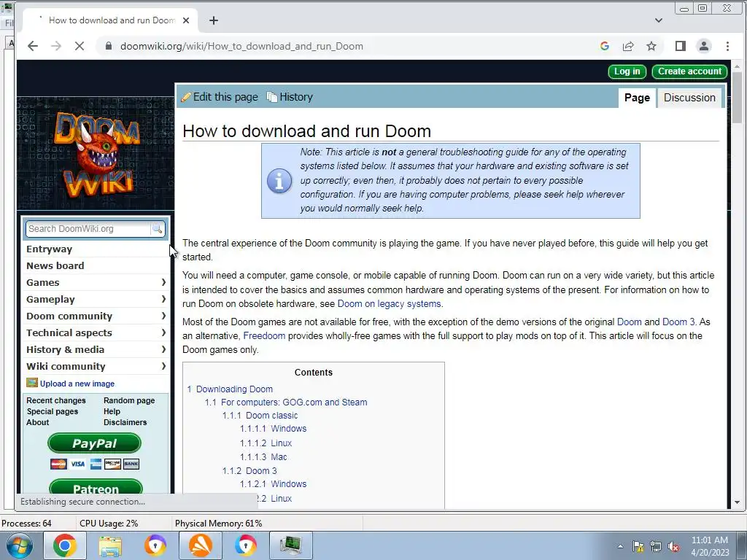Follow the Doom on legacy systems link
This screenshot has width=747, height=560.
[390, 304]
